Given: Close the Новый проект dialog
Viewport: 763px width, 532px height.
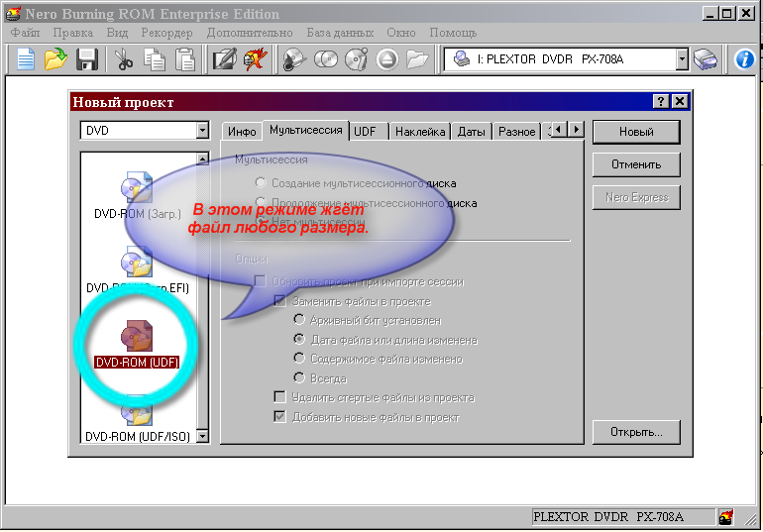Looking at the screenshot, I should point(680,101).
